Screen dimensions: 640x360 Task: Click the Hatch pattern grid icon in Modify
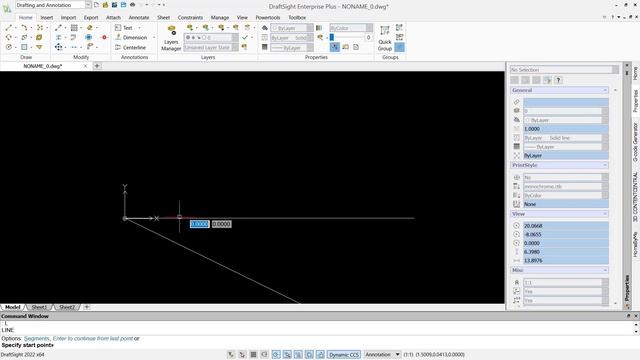pyautogui.click(x=74, y=28)
